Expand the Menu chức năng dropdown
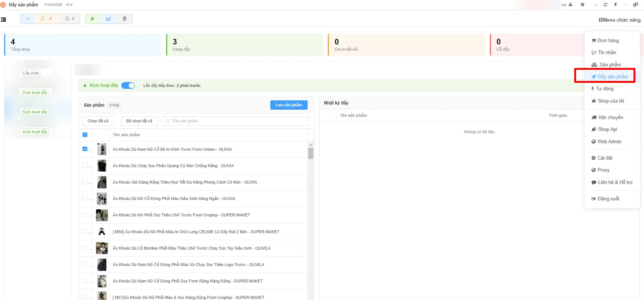Screen dimensions: 644x300 point(620,20)
